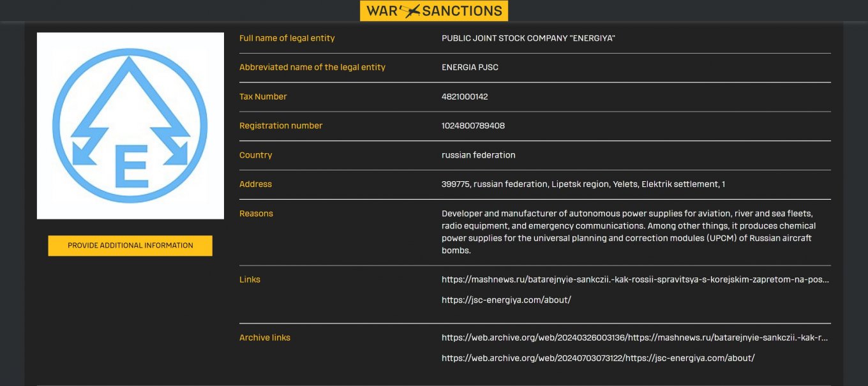
Task: Open the Energiya company logo image
Action: coord(130,126)
